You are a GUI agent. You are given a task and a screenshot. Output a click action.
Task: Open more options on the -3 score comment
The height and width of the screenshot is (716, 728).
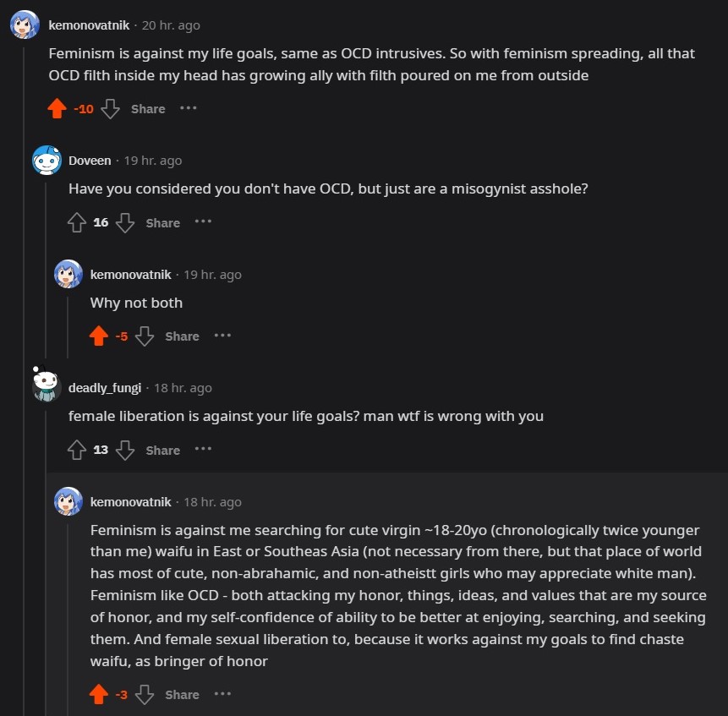223,694
